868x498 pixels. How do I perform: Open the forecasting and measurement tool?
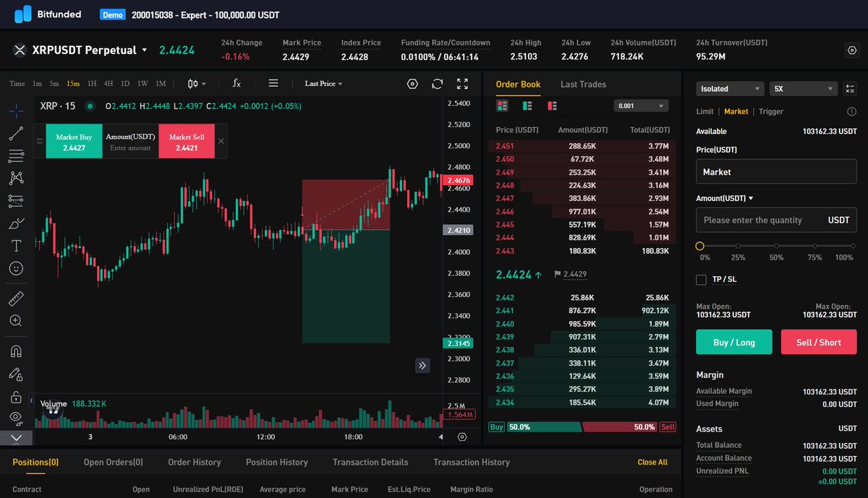tap(16, 200)
